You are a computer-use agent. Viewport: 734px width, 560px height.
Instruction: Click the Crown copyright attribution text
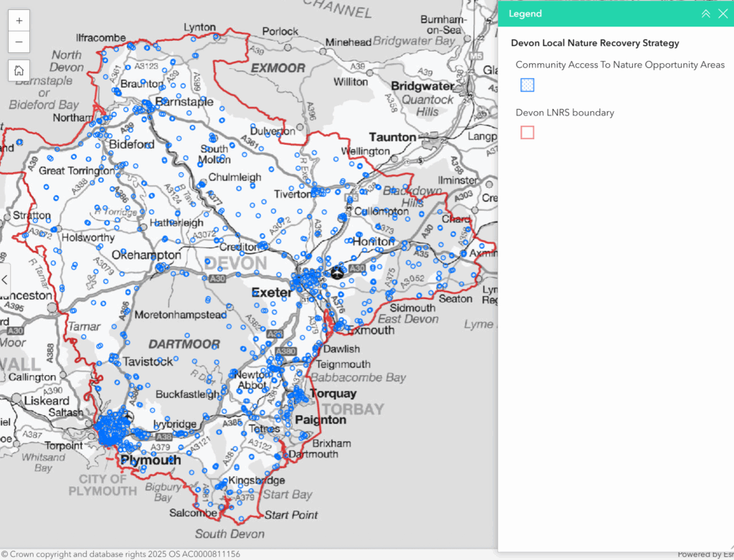[x=122, y=554]
